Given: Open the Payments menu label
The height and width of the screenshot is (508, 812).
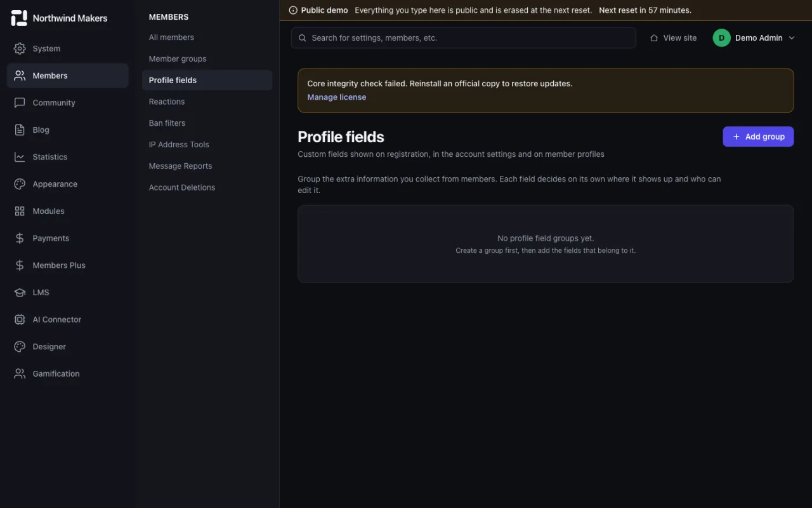Looking at the screenshot, I should pos(51,238).
